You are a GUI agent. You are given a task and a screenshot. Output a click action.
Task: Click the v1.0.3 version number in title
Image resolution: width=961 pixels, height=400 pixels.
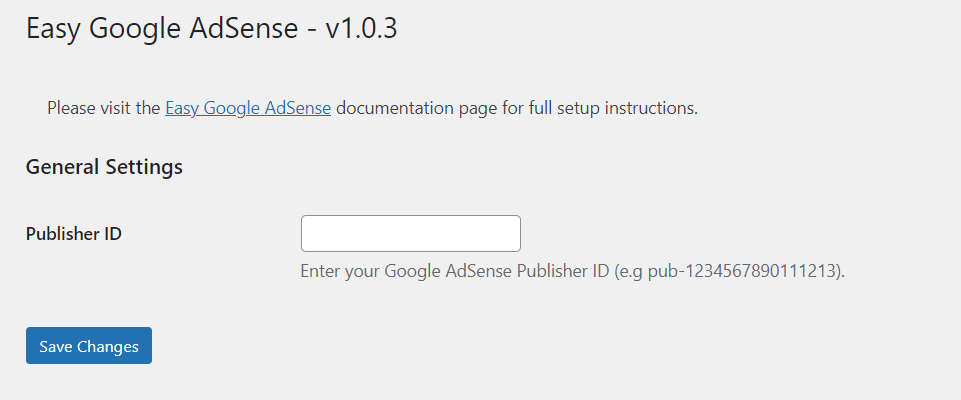pyautogui.click(x=361, y=29)
